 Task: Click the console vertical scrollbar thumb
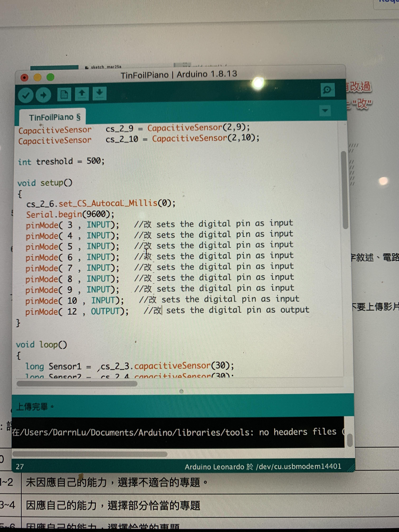coord(350,440)
